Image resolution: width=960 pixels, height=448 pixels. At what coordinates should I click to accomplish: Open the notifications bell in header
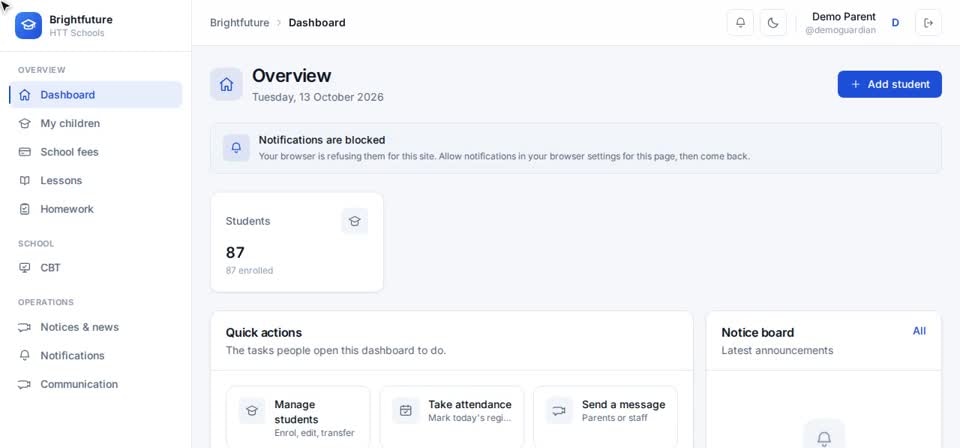point(740,23)
